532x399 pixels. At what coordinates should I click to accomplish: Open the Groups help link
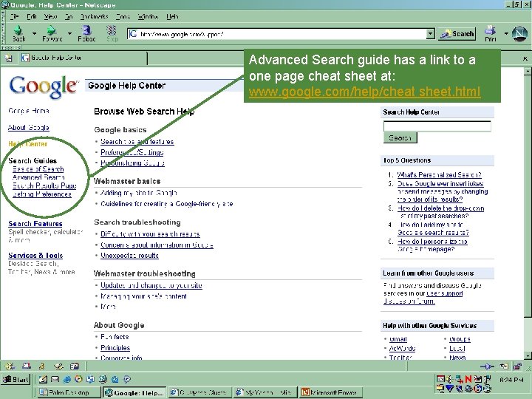point(460,339)
